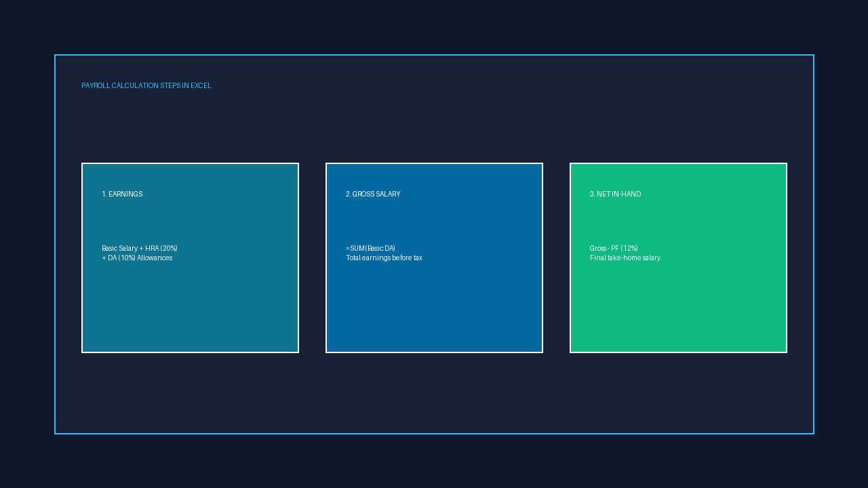Click empty area inside the Net In-Hand card bottom
This screenshot has height=488, width=868.
click(678, 312)
